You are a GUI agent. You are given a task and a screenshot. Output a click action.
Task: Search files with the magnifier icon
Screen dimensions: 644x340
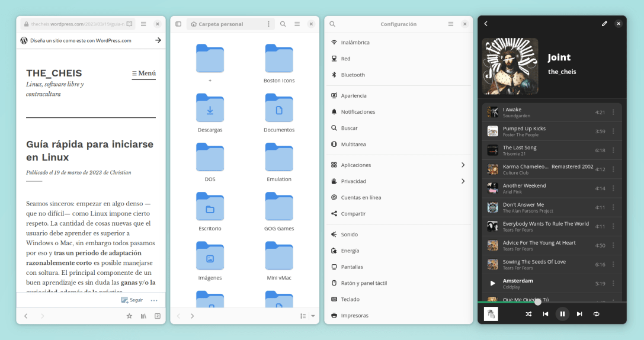pos(283,24)
